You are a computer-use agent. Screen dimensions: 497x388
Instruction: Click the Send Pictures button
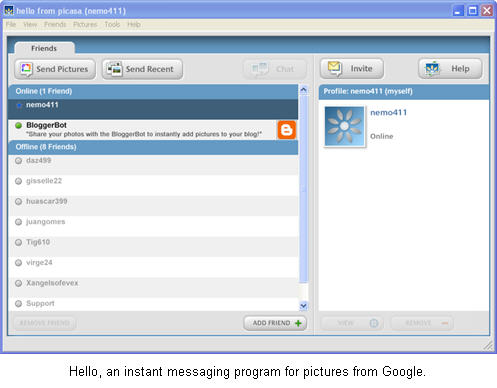click(55, 69)
